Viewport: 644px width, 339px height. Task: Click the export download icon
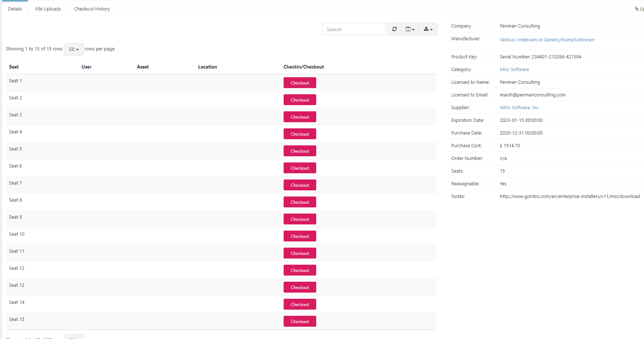click(x=427, y=29)
